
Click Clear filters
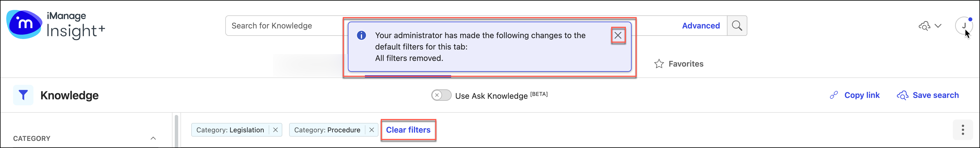[408, 130]
